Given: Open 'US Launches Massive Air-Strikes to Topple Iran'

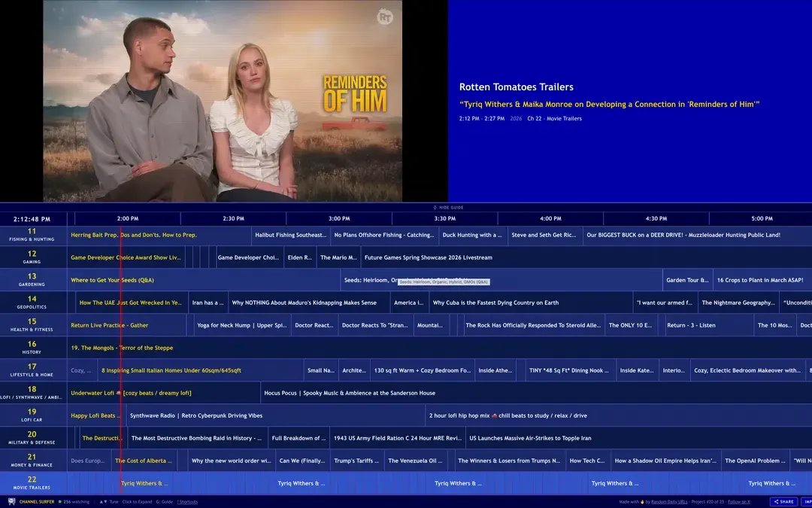Looking at the screenshot, I should (x=638, y=437).
